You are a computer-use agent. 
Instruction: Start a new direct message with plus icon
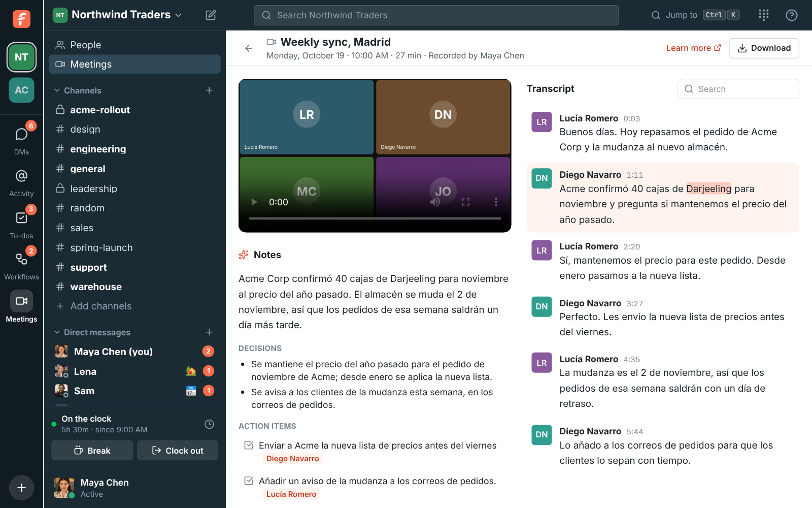(x=209, y=332)
